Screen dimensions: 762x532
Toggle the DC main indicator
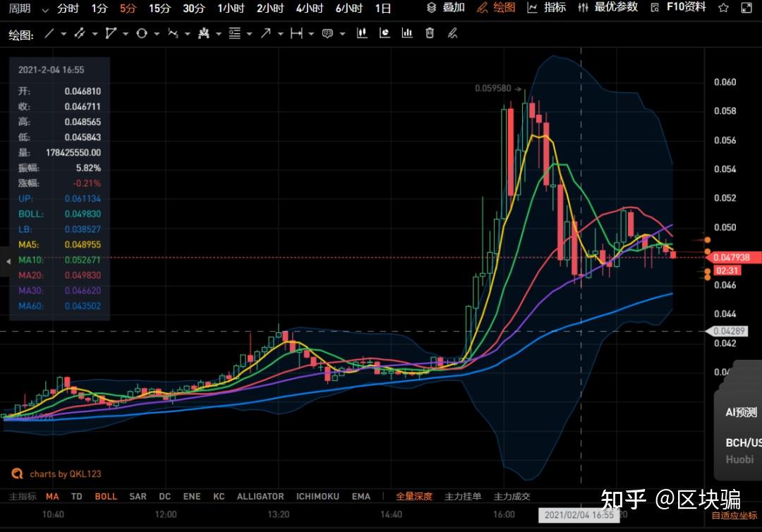pos(164,497)
